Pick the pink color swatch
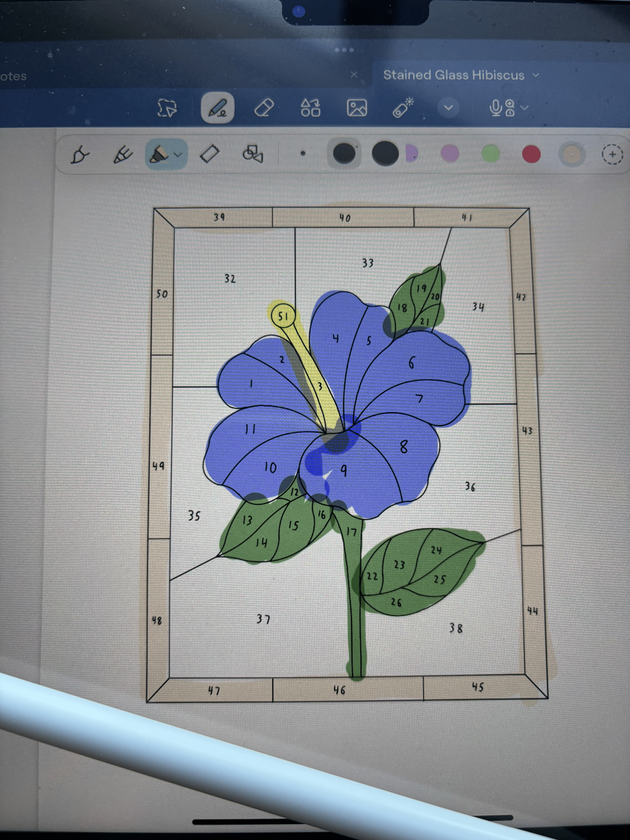The height and width of the screenshot is (840, 630). [x=450, y=154]
